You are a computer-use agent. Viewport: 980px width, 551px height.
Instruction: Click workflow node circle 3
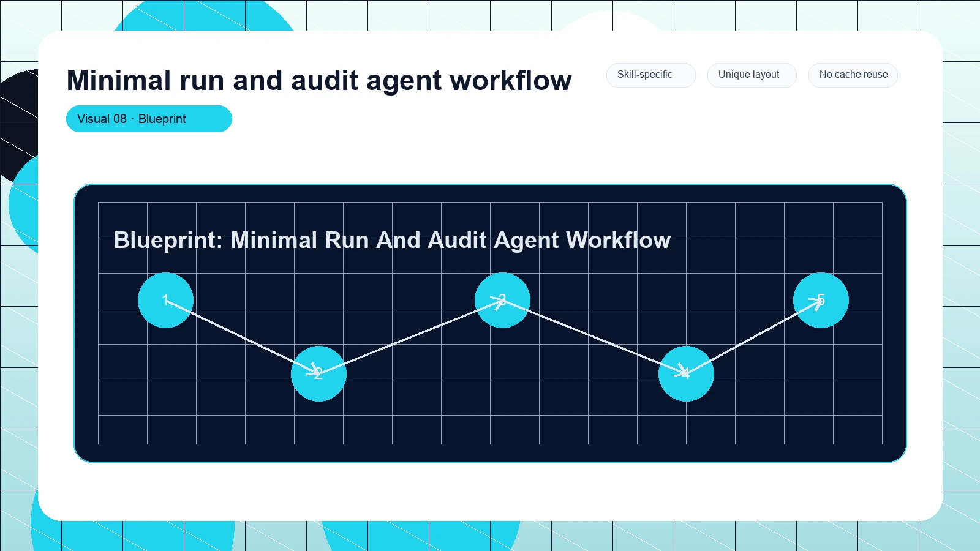[x=502, y=300]
